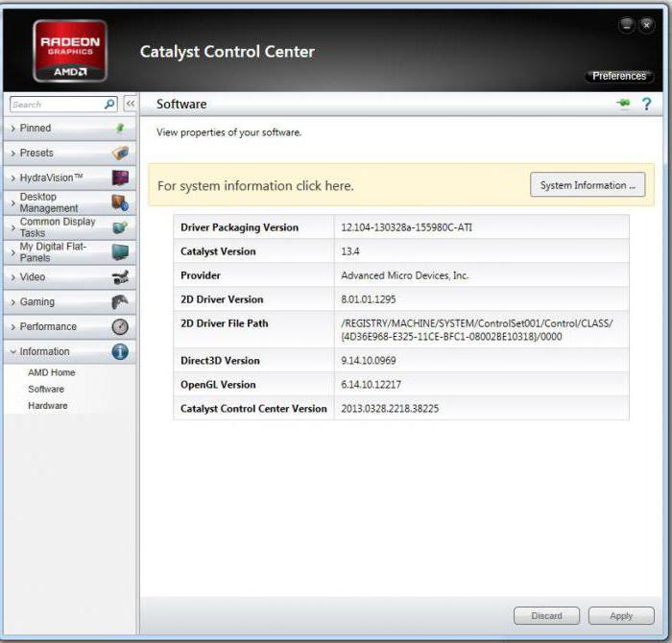Expand the Performance section
Screen dimensions: 672x643
69,327
